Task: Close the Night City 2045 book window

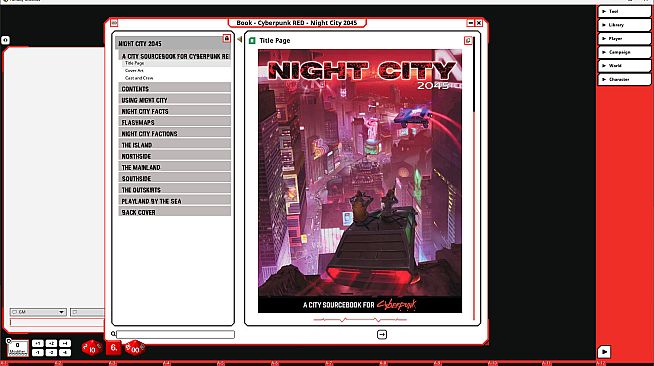Action: pos(479,23)
